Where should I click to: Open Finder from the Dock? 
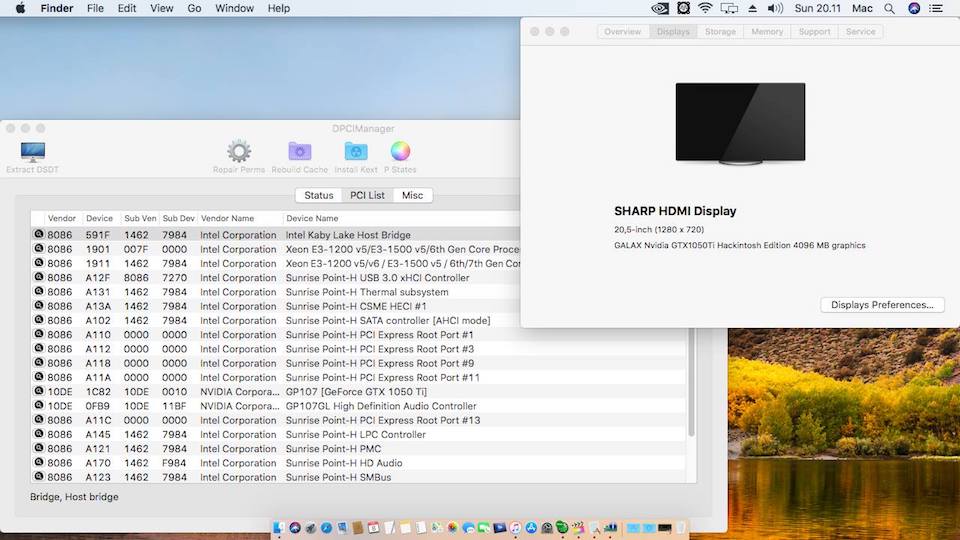(x=279, y=527)
